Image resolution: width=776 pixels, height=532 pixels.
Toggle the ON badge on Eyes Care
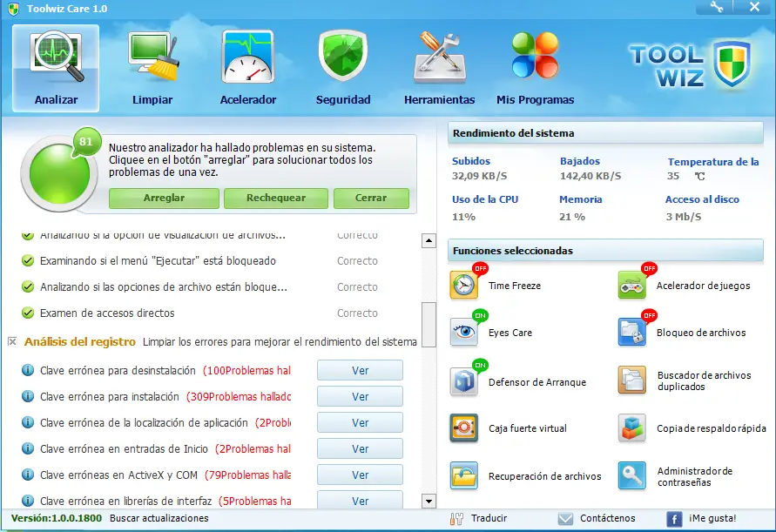pyautogui.click(x=480, y=315)
